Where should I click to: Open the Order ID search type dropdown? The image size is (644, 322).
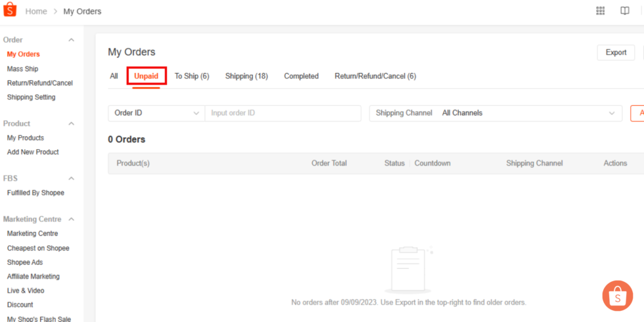click(156, 113)
